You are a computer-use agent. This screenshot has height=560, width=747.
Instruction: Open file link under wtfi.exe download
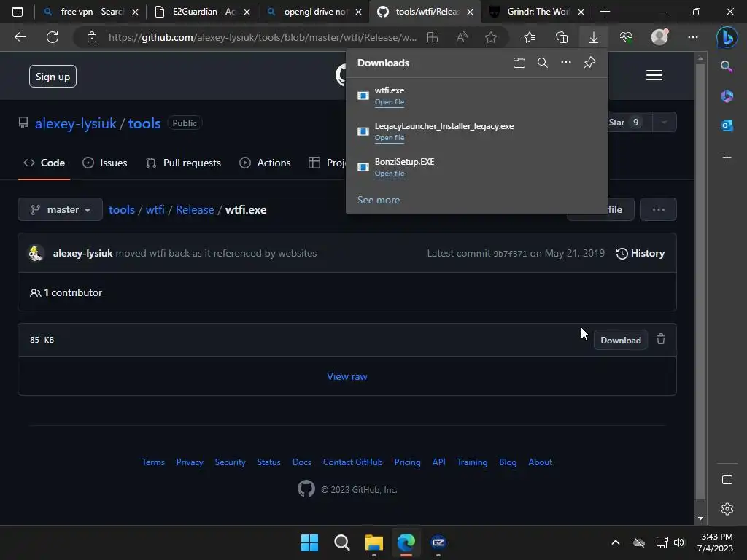[x=390, y=102]
